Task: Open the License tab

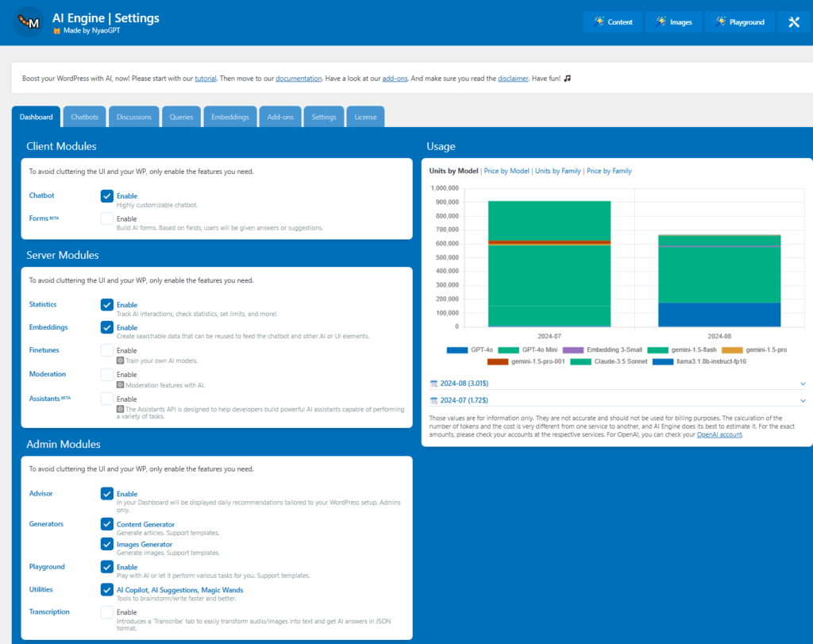Action: pyautogui.click(x=365, y=117)
